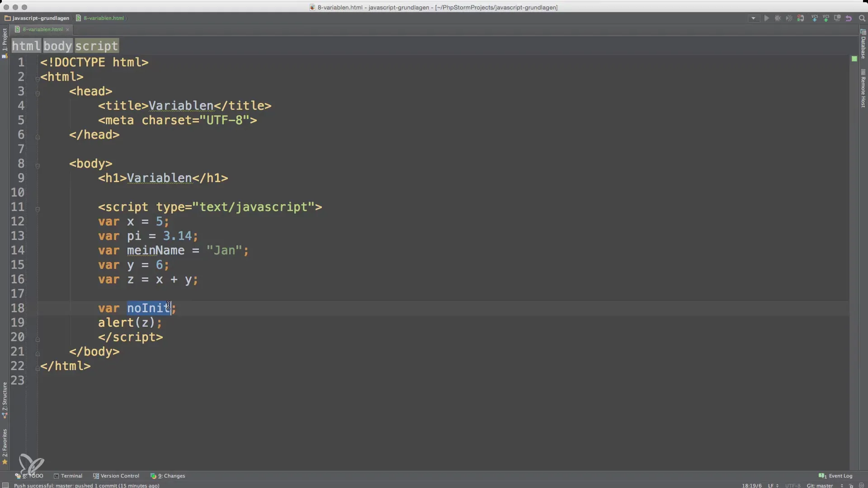868x488 pixels.
Task: Open the Remote Host side panel
Action: coord(863,89)
